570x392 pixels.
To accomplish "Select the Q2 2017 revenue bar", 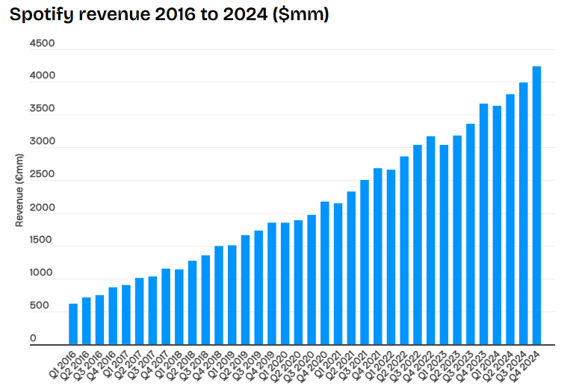I will click(140, 311).
